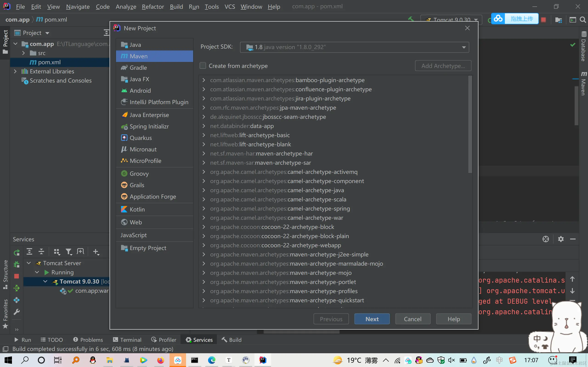Image resolution: width=588 pixels, height=367 pixels.
Task: Click the Filter icon in Services toolbar
Action: click(69, 252)
